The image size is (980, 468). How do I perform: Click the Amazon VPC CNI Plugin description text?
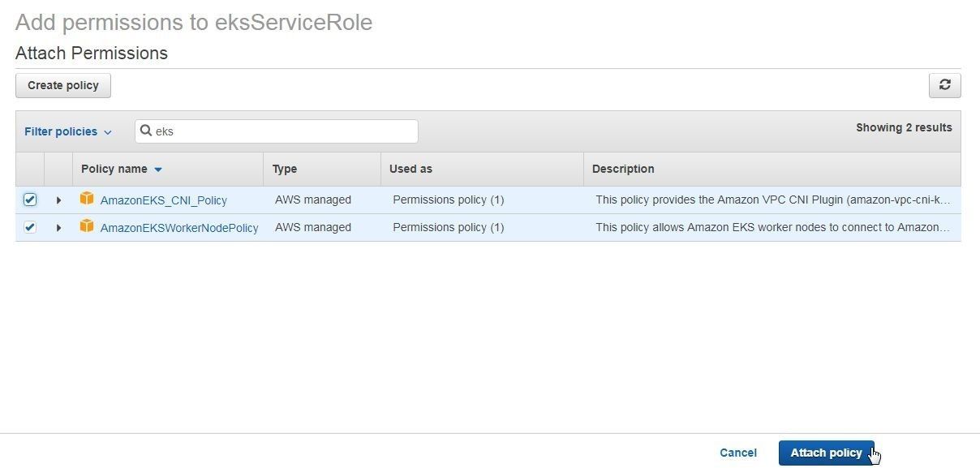click(772, 200)
